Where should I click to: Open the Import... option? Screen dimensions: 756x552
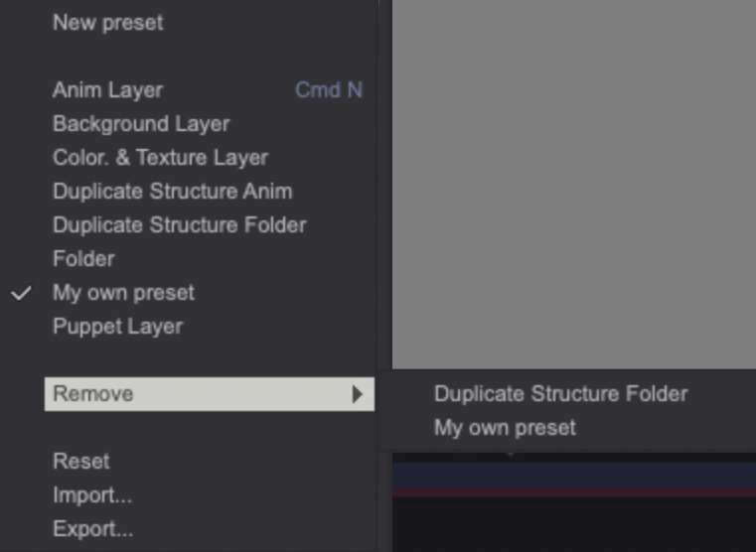click(92, 494)
